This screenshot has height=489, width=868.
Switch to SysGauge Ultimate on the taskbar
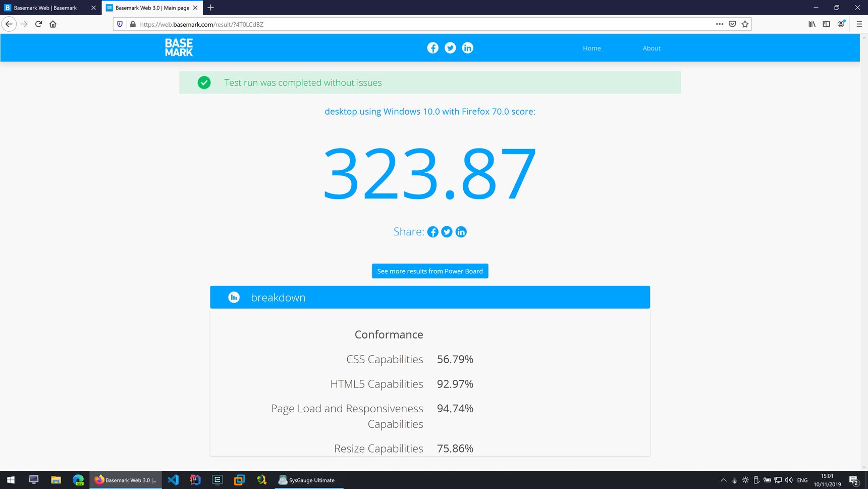[309, 480]
